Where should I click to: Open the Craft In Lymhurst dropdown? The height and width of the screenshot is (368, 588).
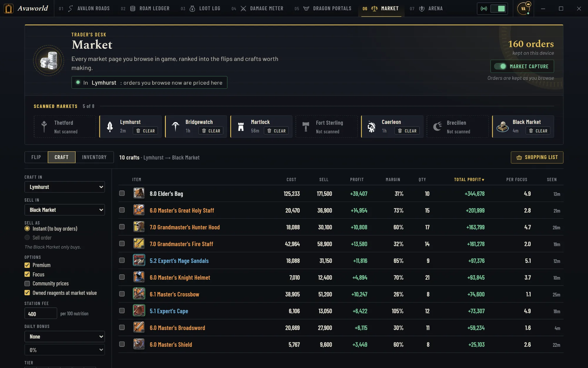point(65,187)
